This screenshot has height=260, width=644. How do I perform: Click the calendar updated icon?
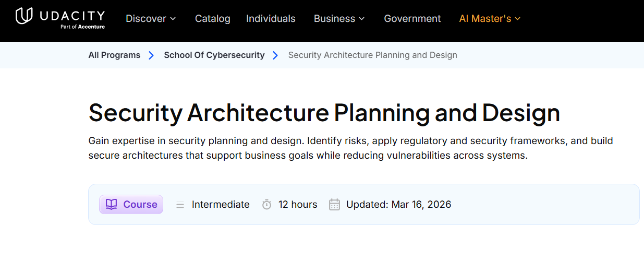(x=334, y=205)
